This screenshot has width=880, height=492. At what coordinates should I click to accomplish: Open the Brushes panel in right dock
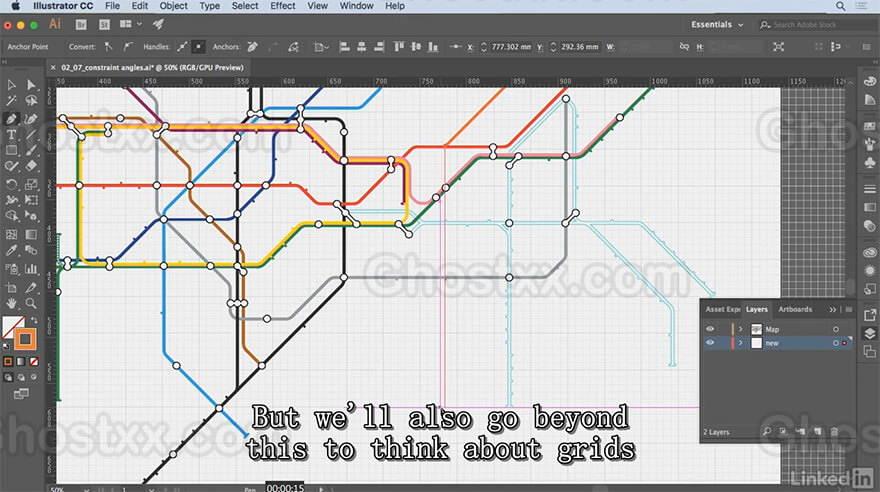[869, 145]
